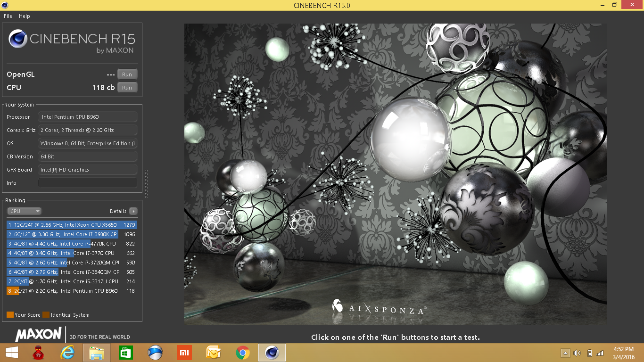The width and height of the screenshot is (644, 362).
Task: Run the OpenGL benchmark test
Action: coord(127,74)
